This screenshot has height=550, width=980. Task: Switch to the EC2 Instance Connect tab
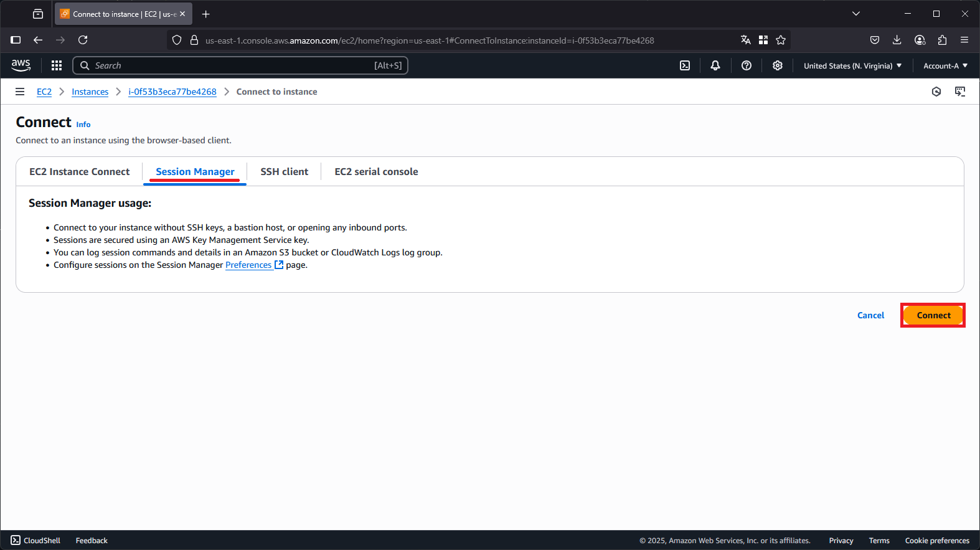[80, 172]
